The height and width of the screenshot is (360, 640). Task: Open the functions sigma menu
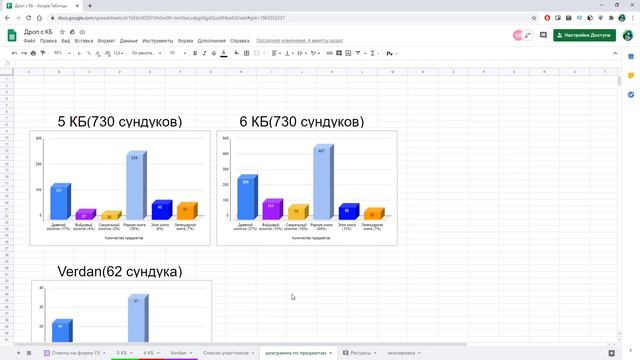(x=373, y=53)
